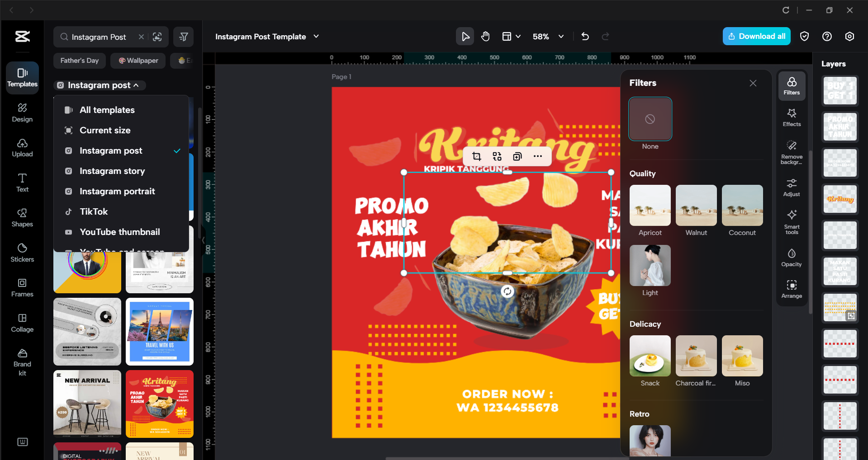The height and width of the screenshot is (460, 868).
Task: Apply the None filter option
Action: [x=650, y=119]
